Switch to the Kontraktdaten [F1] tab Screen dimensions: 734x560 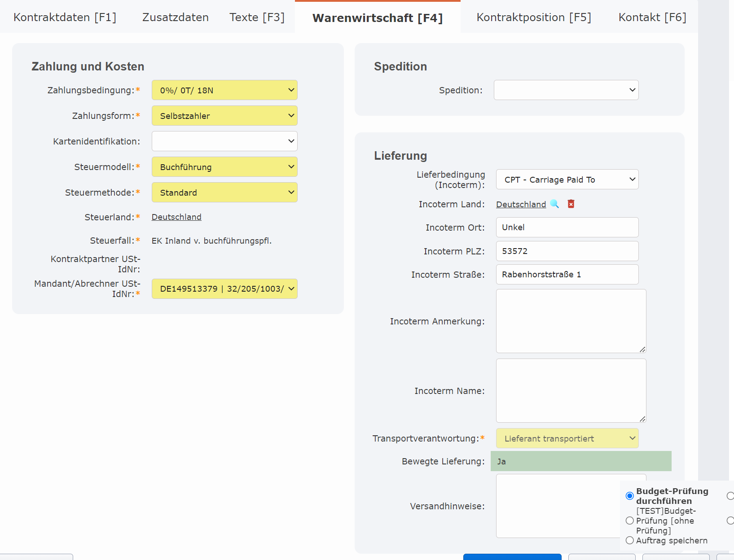pos(65,17)
